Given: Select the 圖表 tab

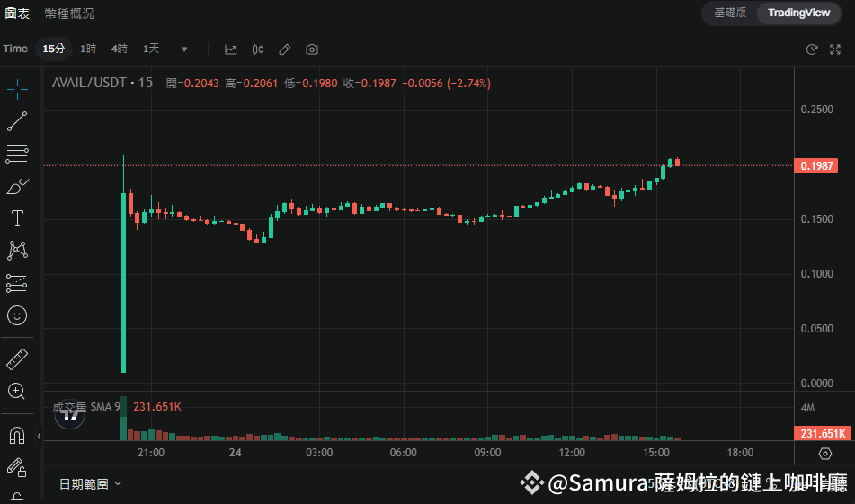Looking at the screenshot, I should (15, 13).
